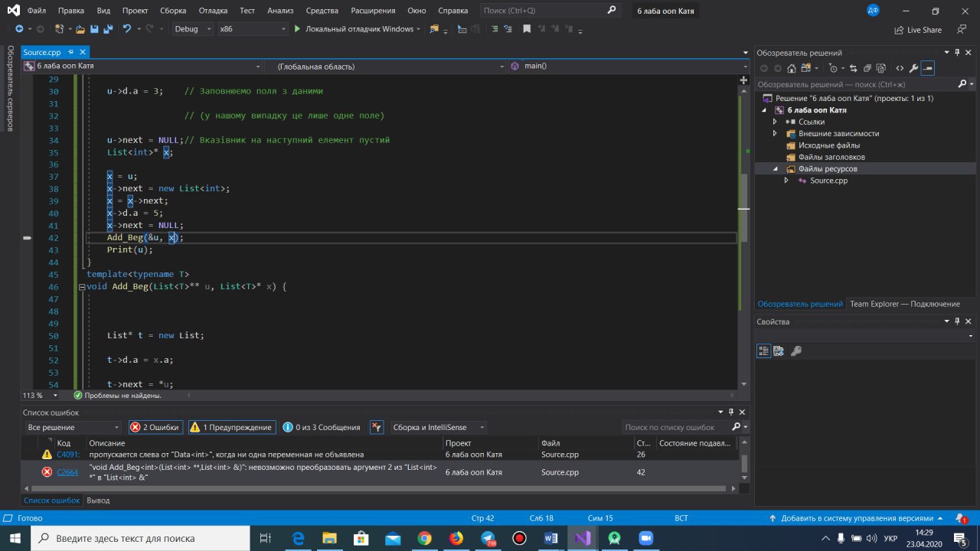Click the Live Share icon
The height and width of the screenshot is (551, 980).
(899, 30)
